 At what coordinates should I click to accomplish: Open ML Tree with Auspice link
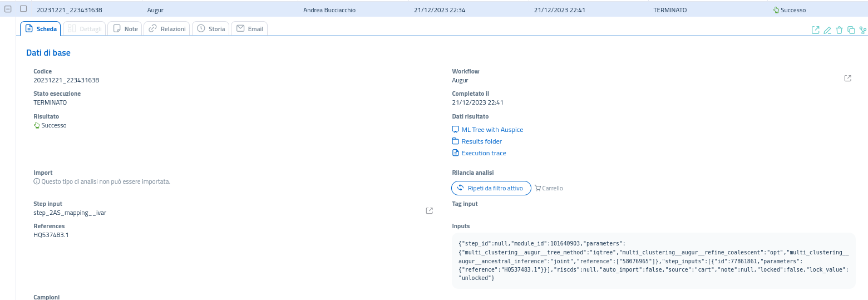click(492, 130)
